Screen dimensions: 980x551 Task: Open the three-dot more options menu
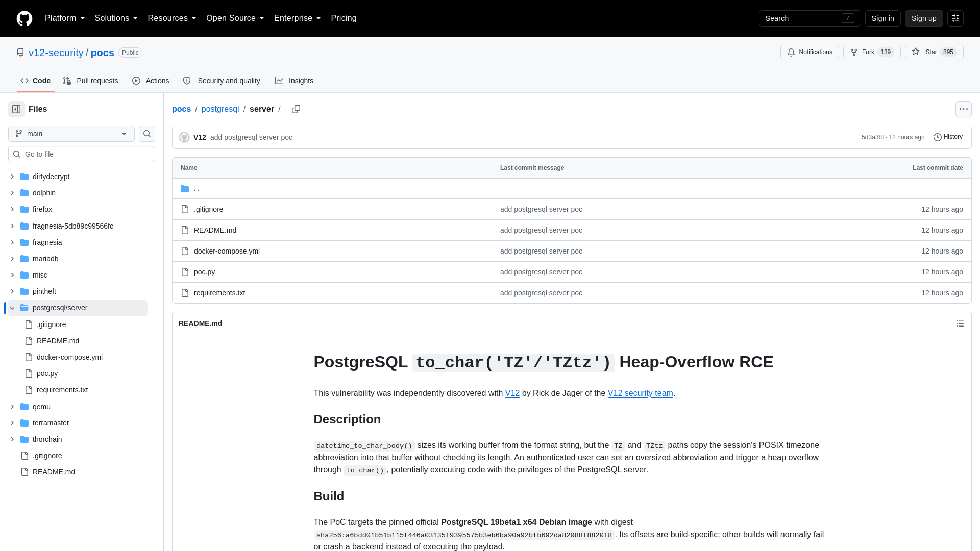[963, 109]
